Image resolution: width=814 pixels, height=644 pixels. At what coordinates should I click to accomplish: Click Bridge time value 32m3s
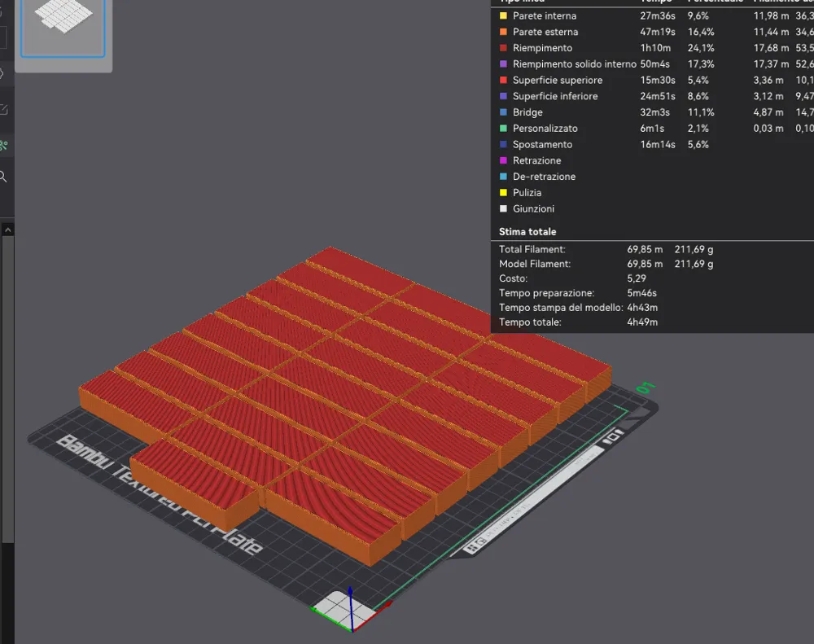654,112
